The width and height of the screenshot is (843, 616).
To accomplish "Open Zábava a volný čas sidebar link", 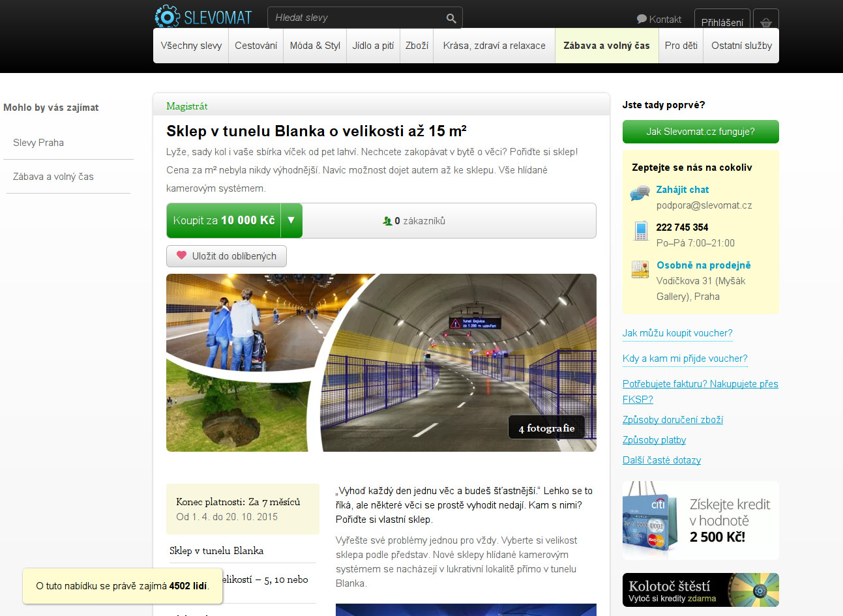I will coord(53,177).
